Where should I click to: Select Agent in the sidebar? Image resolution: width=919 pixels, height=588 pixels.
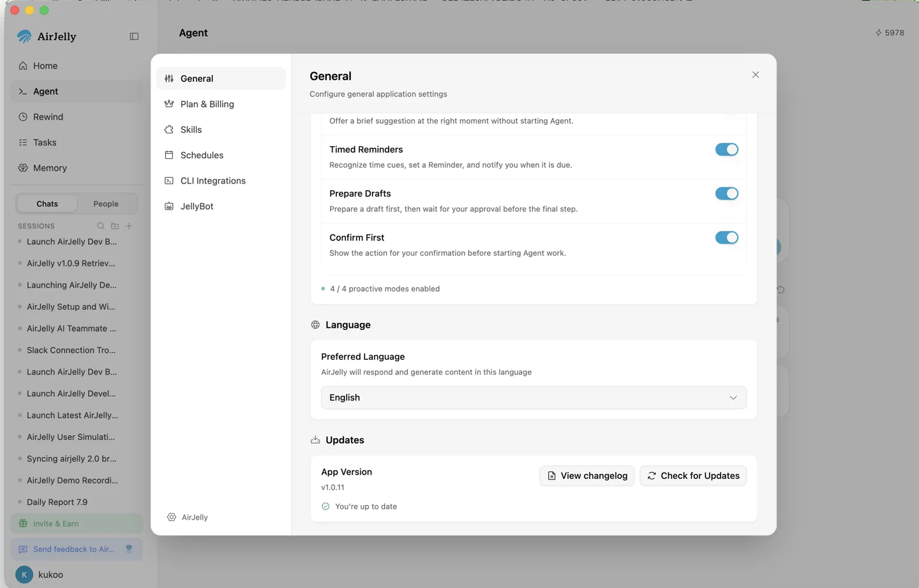point(77,91)
